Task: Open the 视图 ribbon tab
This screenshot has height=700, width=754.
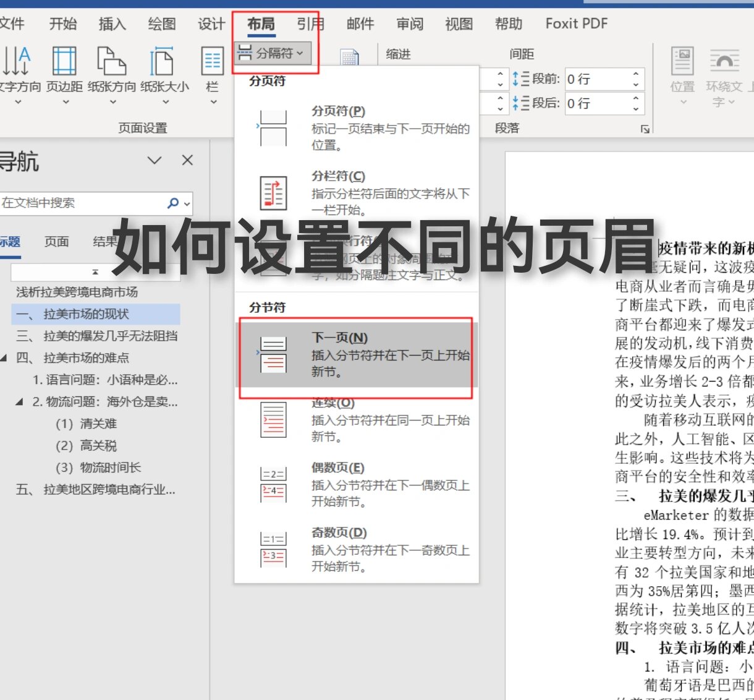Action: pos(459,24)
